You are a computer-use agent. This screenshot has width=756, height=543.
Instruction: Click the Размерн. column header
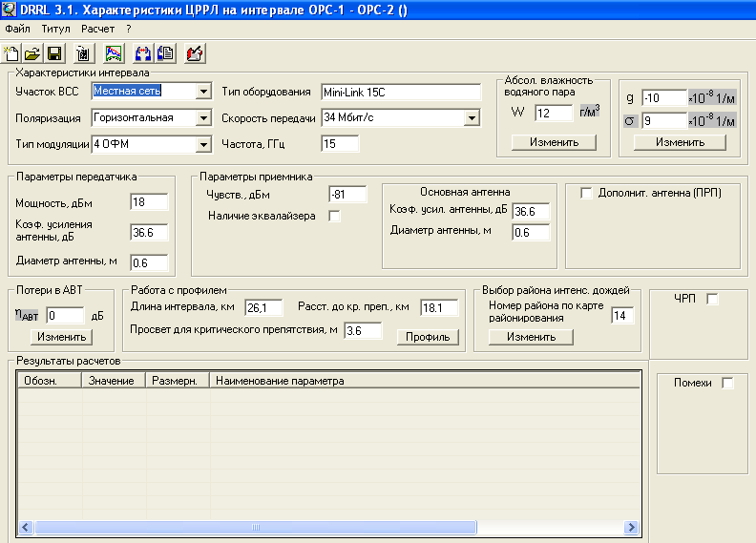tap(178, 381)
